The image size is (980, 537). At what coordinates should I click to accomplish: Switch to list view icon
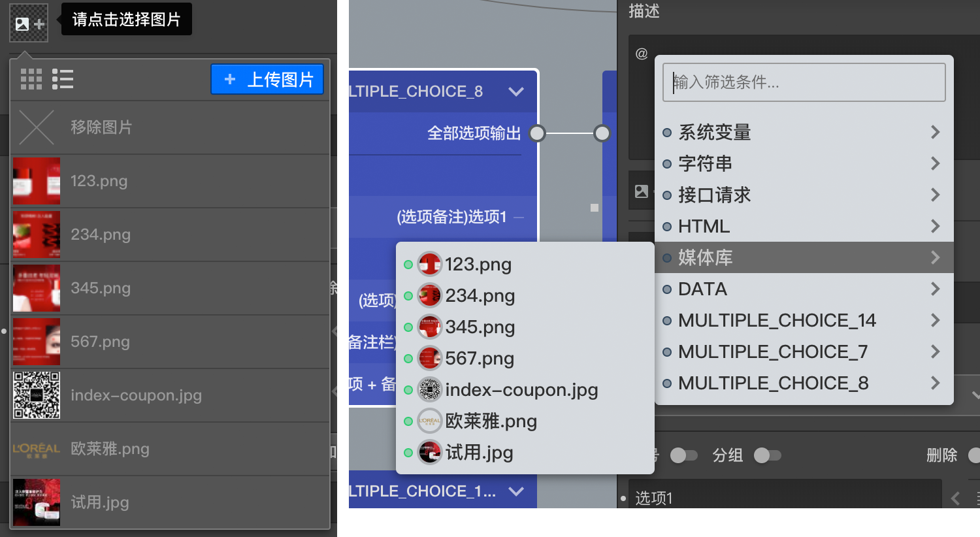click(63, 79)
